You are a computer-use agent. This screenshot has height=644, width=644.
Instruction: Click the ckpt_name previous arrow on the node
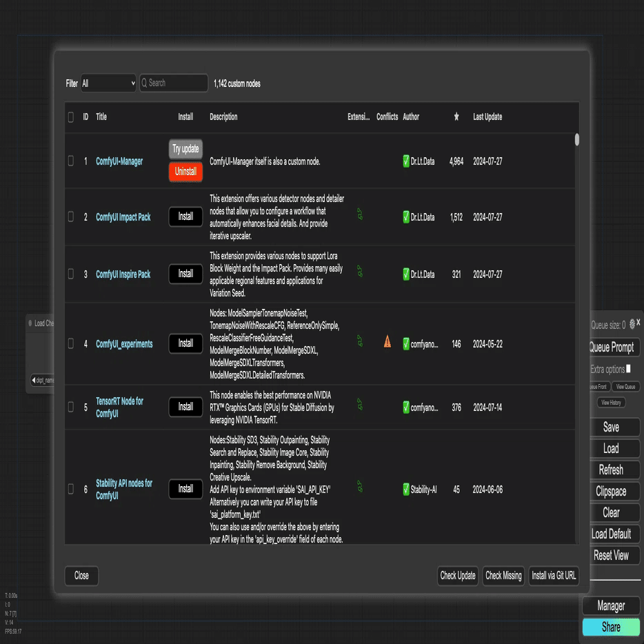coord(34,380)
